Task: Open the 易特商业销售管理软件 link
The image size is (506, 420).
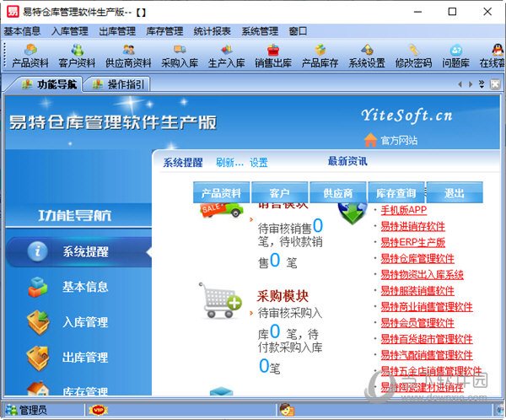Action: (427, 307)
